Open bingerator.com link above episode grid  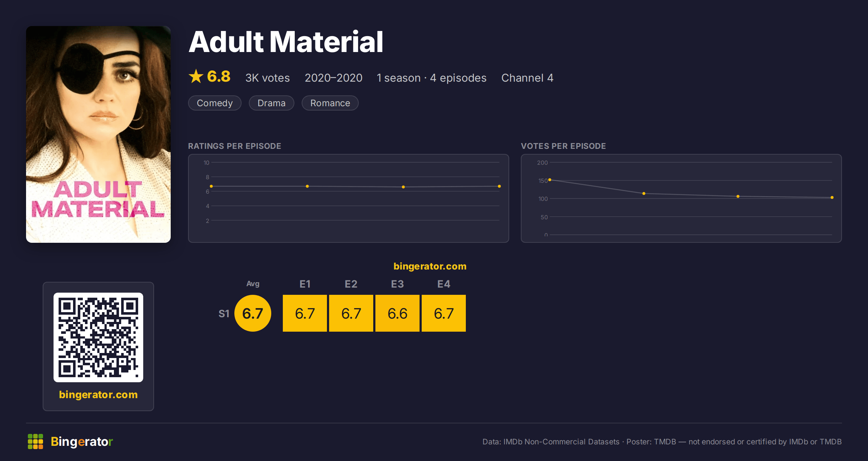point(430,266)
